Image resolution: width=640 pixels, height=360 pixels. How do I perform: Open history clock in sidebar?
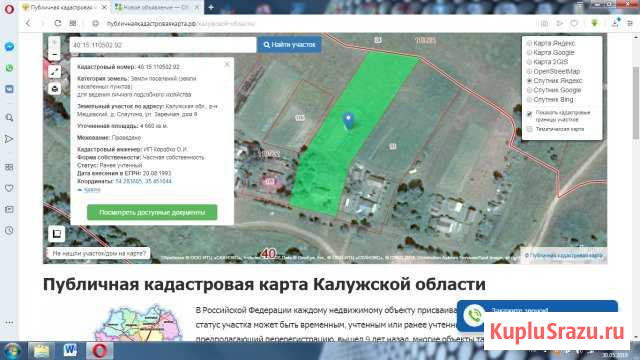[x=9, y=230]
